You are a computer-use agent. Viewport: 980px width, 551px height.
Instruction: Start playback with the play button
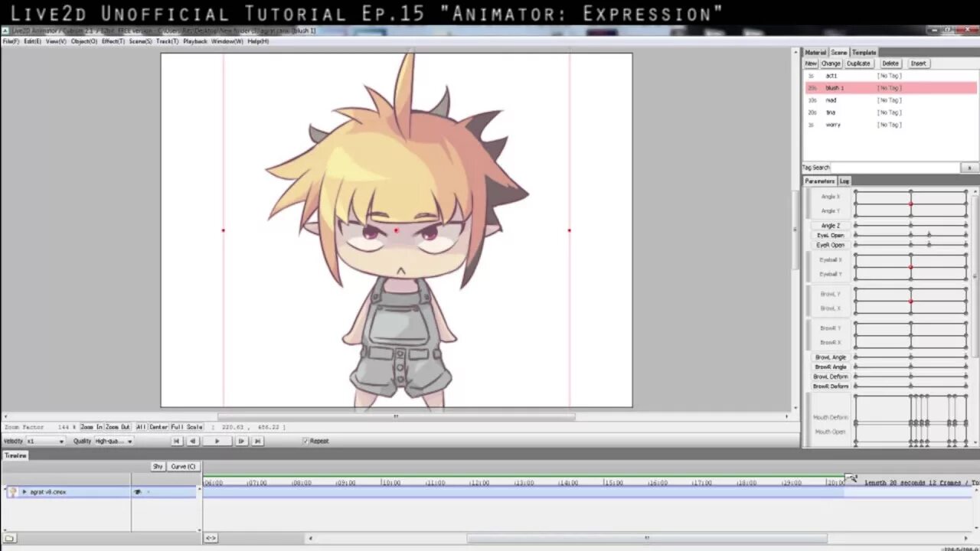pyautogui.click(x=217, y=441)
